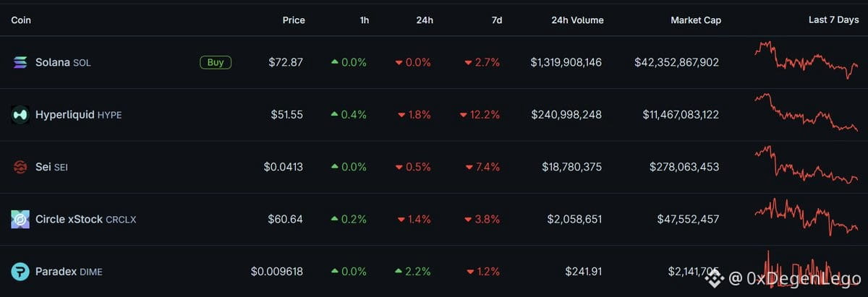This screenshot has height=297, width=868.
Task: Click the Solana coin logo icon
Action: tap(20, 63)
